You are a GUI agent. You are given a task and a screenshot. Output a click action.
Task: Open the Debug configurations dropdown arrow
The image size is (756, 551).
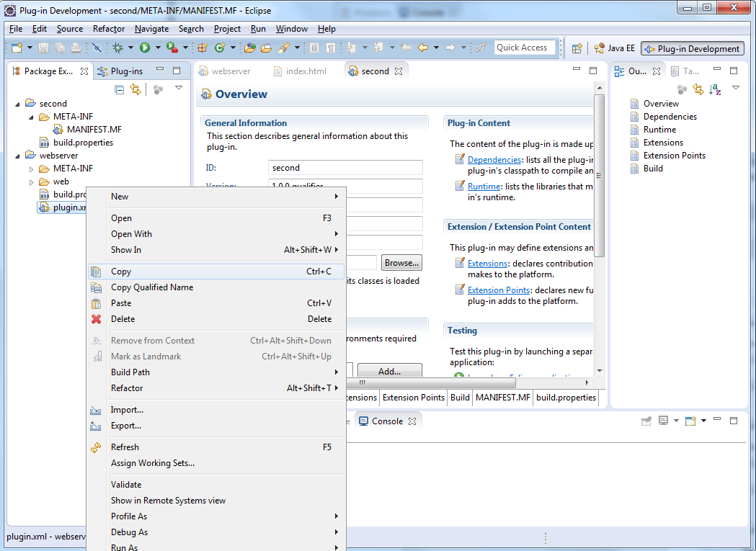coord(130,48)
